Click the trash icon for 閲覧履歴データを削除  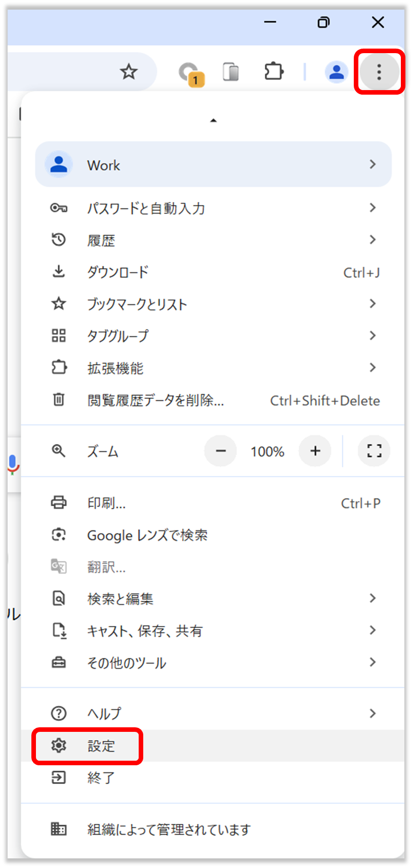[x=59, y=400]
